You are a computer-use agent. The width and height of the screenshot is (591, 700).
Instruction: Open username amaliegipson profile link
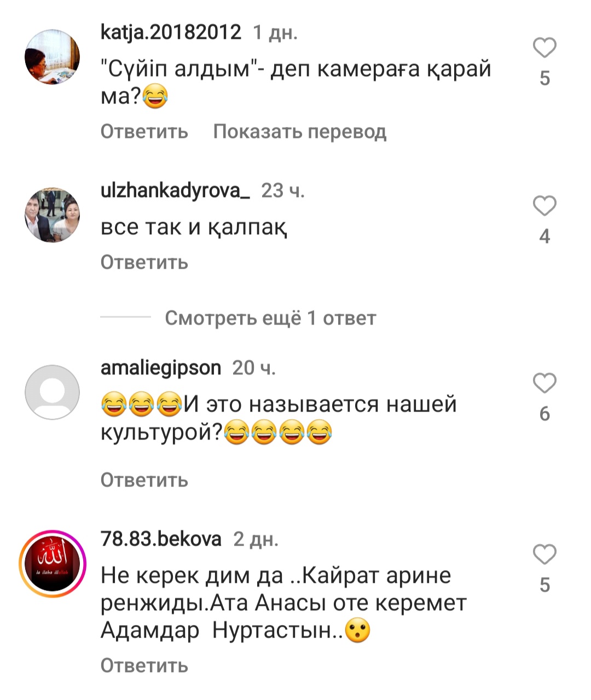161,368
